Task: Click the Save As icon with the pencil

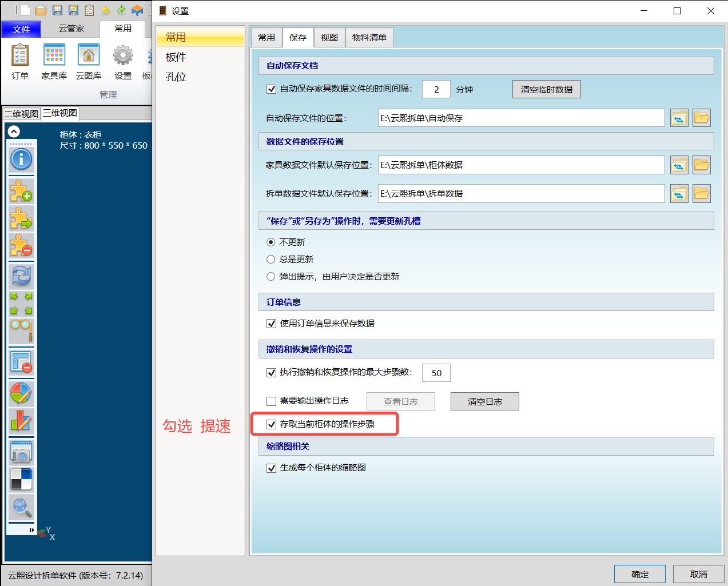Action: pos(73,10)
